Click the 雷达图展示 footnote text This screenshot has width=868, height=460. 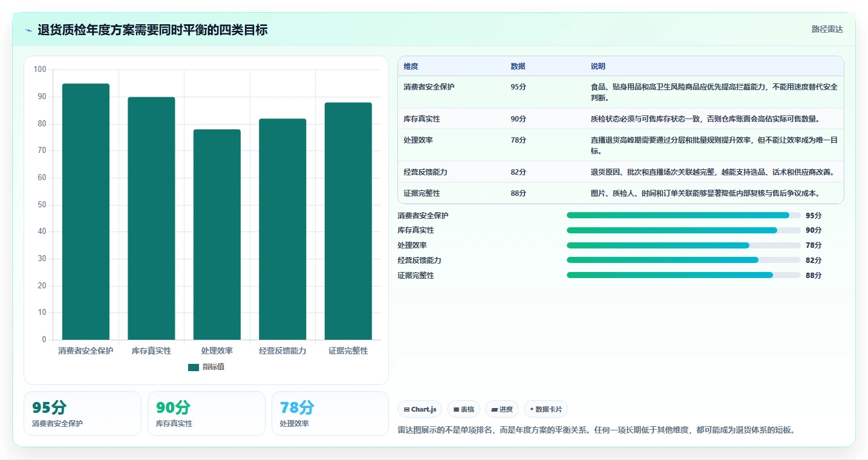coord(596,430)
